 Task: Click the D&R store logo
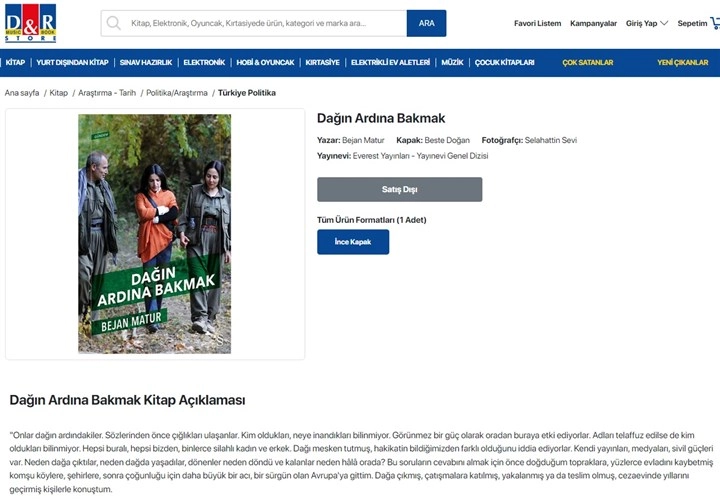(30, 23)
